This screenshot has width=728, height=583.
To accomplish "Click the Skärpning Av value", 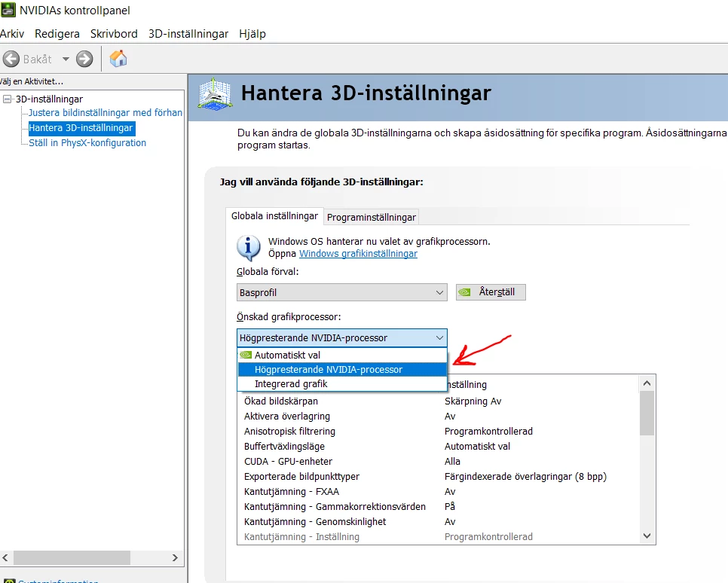I will [473, 401].
